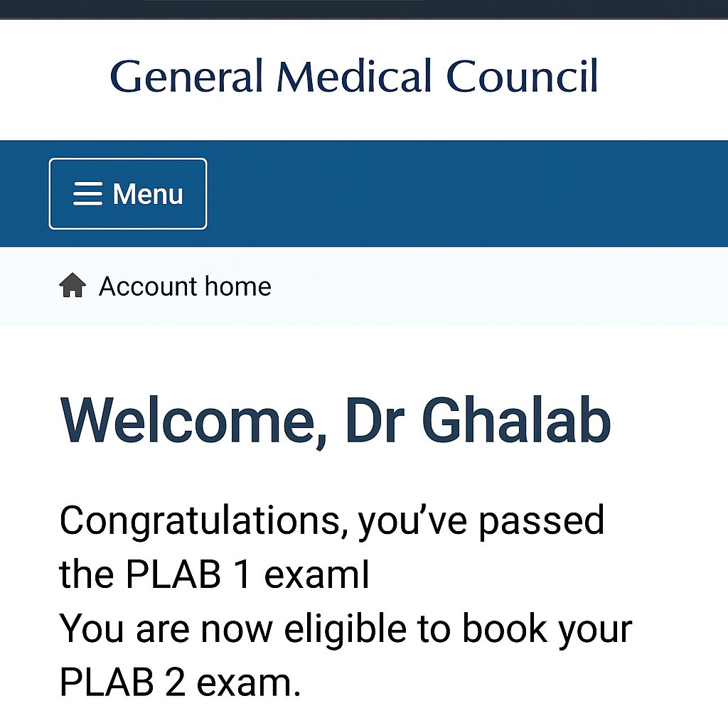Click the 'the PLAB 1 exam' line
The height and width of the screenshot is (728, 728).
point(214,574)
